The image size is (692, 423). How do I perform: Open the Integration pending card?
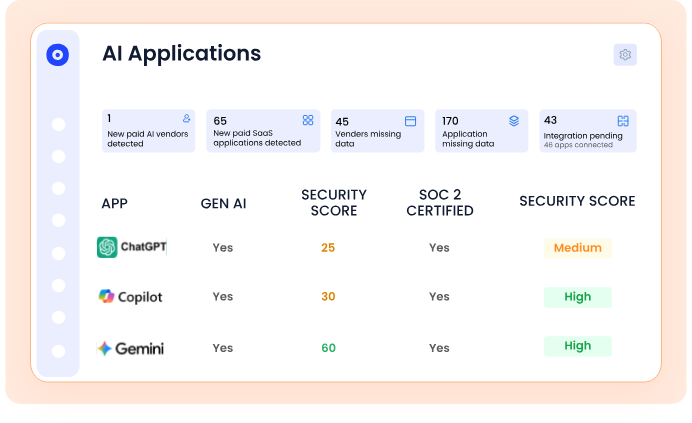tap(588, 131)
